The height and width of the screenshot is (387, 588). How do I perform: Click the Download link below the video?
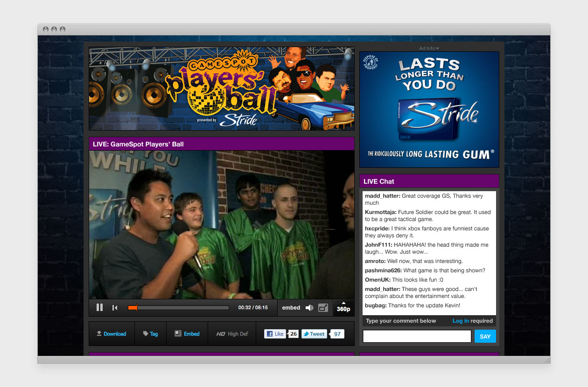pyautogui.click(x=112, y=334)
